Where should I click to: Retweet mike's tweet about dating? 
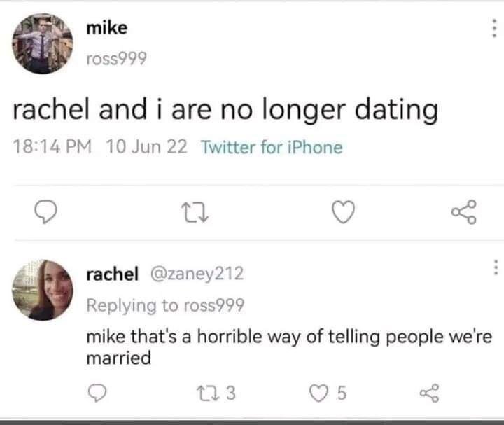(x=195, y=212)
